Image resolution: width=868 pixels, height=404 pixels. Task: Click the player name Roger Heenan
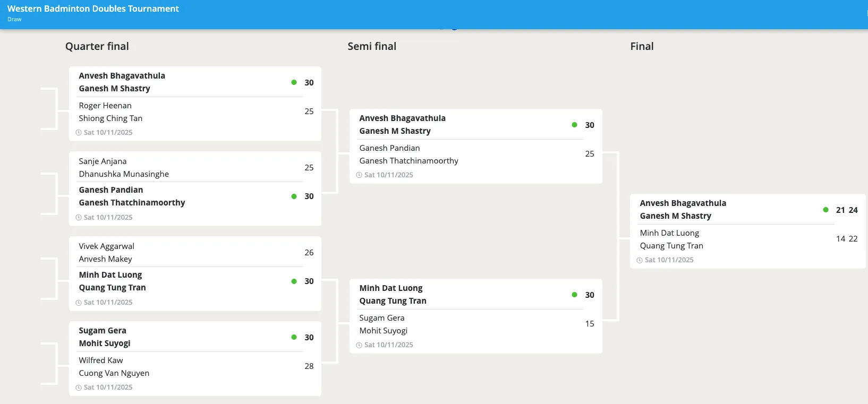point(105,105)
